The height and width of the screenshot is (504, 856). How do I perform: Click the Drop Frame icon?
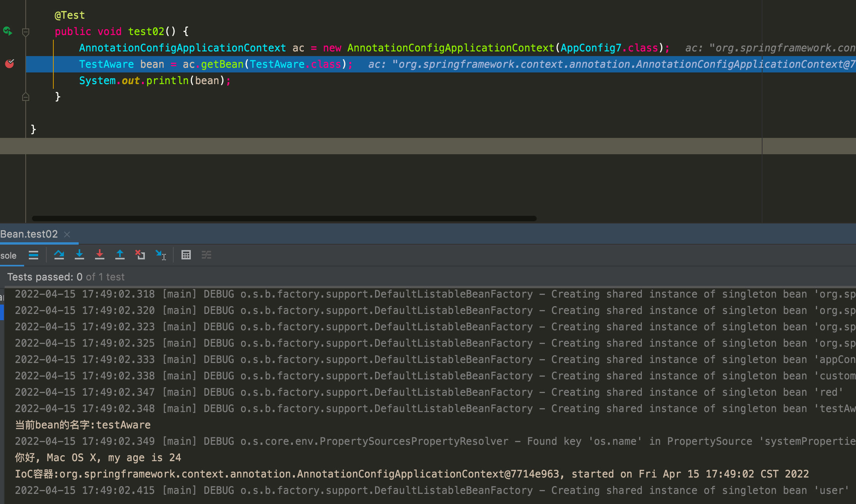140,255
